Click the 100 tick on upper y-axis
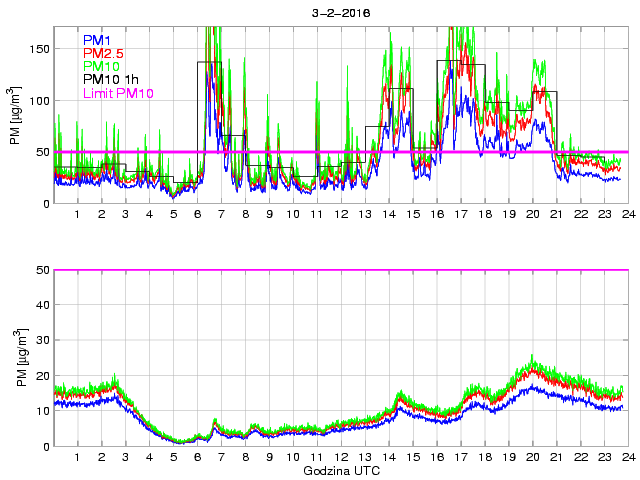The height and width of the screenshot is (480, 640). tap(38, 101)
